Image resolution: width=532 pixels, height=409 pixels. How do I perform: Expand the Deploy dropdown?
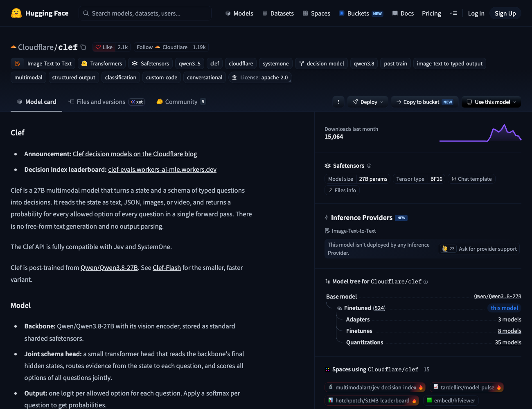point(368,102)
